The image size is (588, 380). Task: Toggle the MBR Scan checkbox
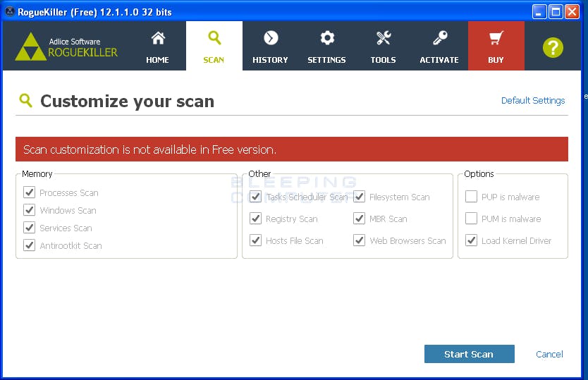point(360,219)
